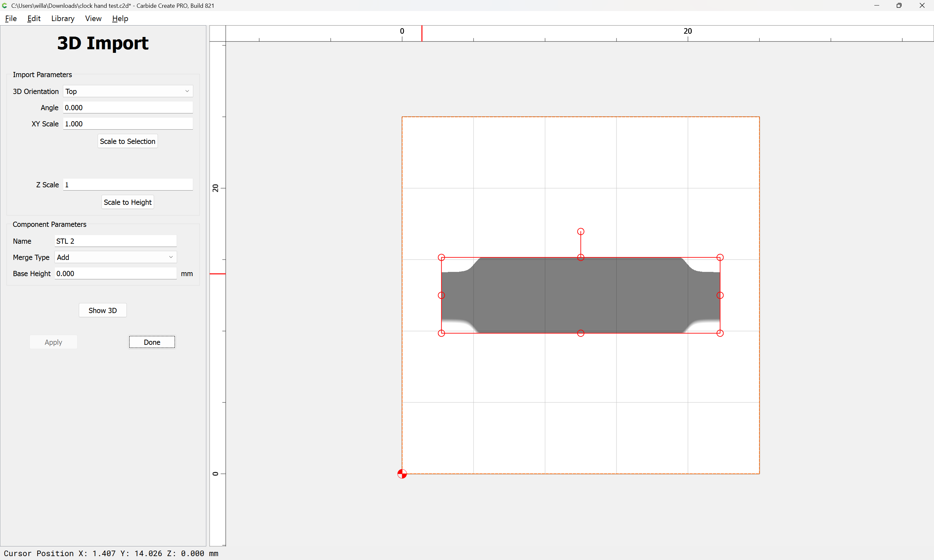The width and height of the screenshot is (934, 560).
Task: Click the left-middle resize handle
Action: point(441,295)
